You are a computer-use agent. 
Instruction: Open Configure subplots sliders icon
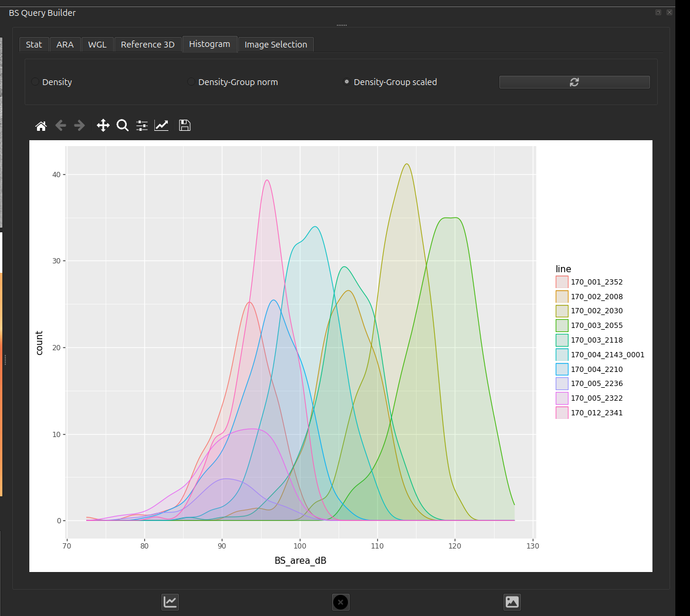[142, 126]
